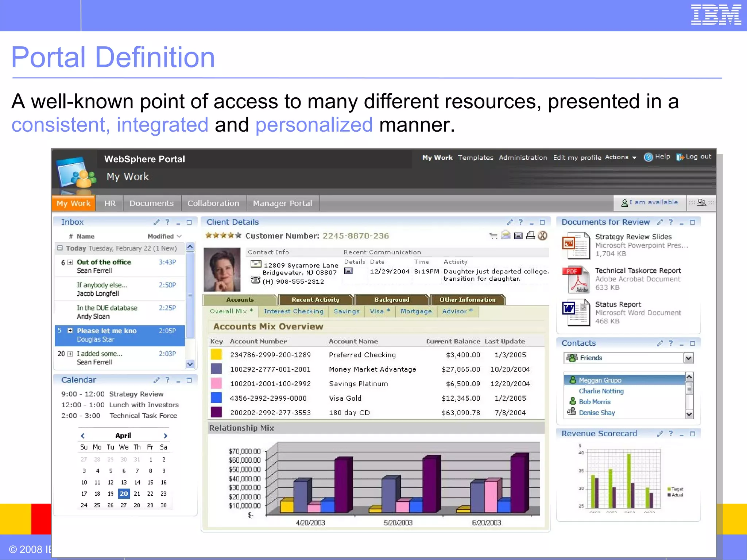
Task: Click Denise Shay presence icon in Contacts
Action: pyautogui.click(x=572, y=412)
